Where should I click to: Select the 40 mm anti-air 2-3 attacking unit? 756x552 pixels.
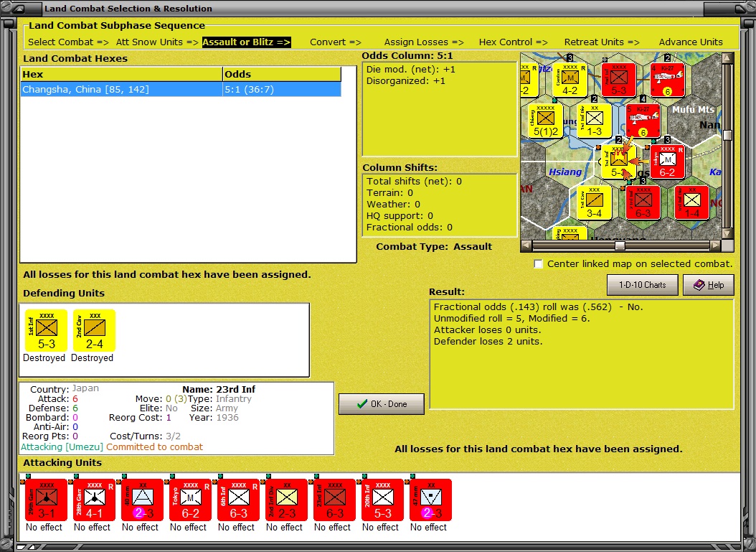[142, 500]
